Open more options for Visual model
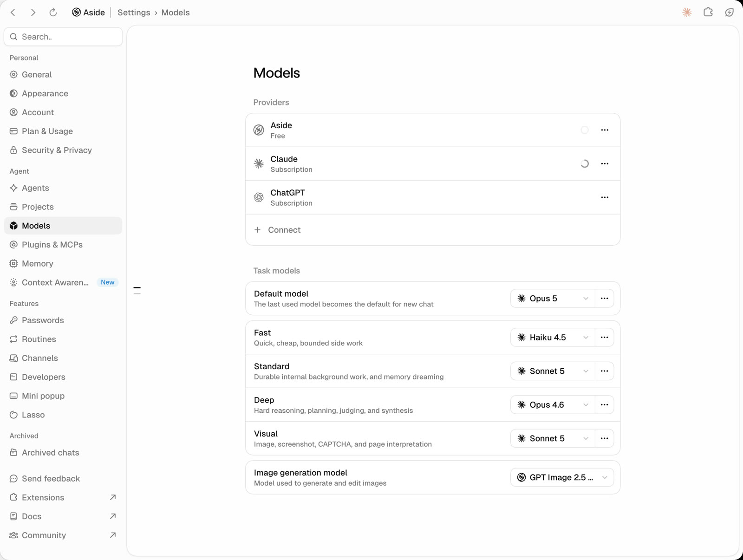The width and height of the screenshot is (743, 560). point(604,438)
